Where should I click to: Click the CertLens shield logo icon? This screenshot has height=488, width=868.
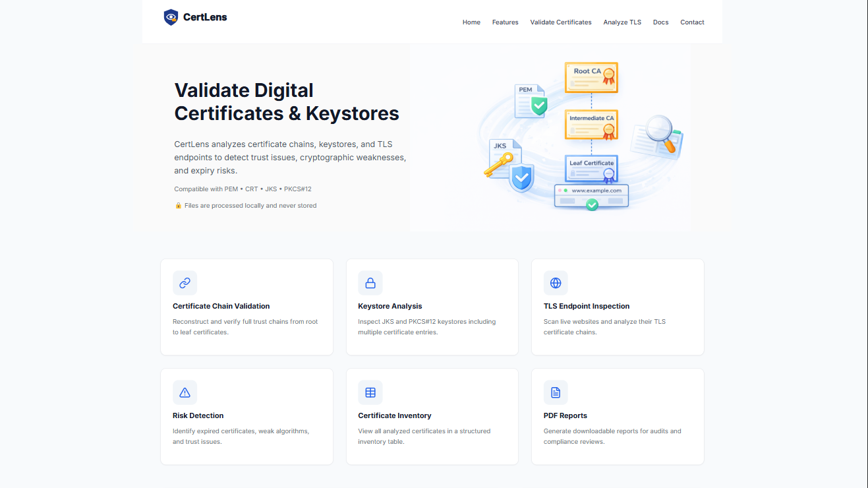tap(171, 17)
